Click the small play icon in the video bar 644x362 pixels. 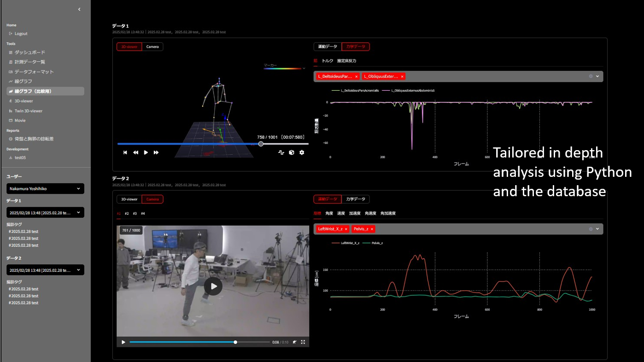(x=123, y=342)
